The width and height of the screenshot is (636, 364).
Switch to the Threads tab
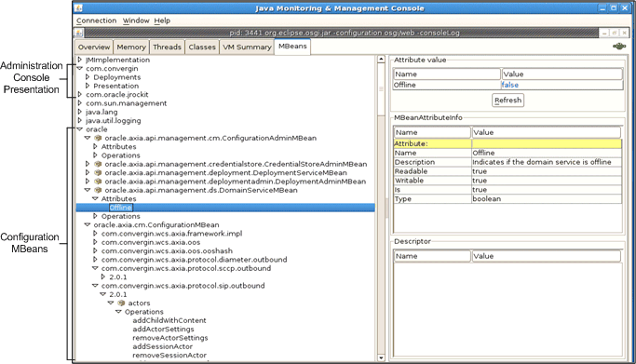167,47
